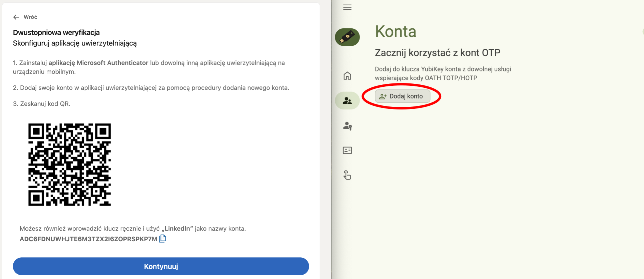Copy the secret key with the copy icon
This screenshot has width=644, height=279.
(x=162, y=239)
